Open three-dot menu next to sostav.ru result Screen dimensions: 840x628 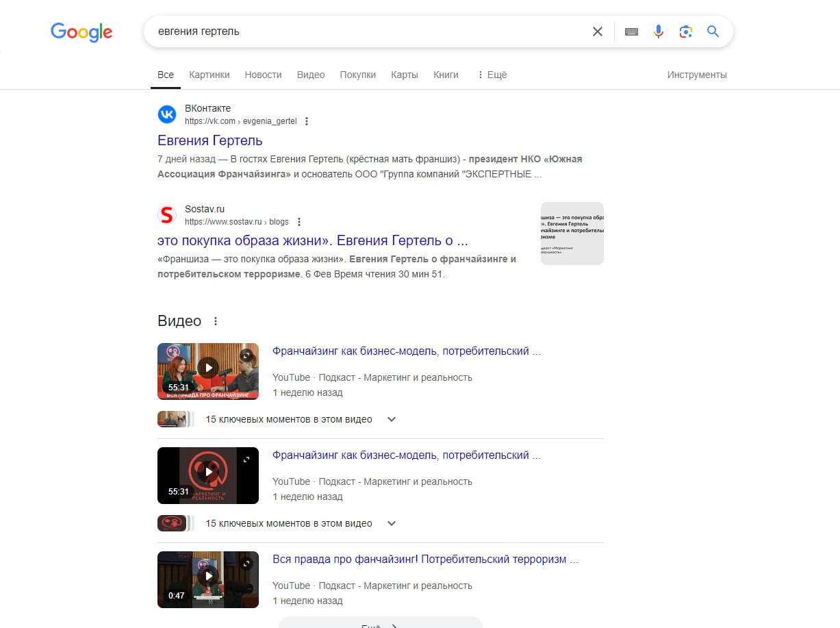tap(299, 222)
